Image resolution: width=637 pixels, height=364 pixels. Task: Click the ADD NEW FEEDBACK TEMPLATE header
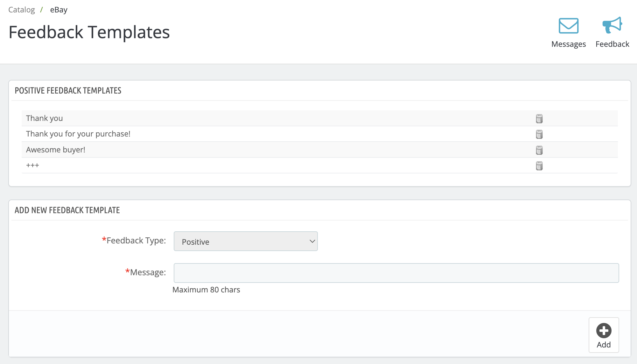click(x=67, y=210)
